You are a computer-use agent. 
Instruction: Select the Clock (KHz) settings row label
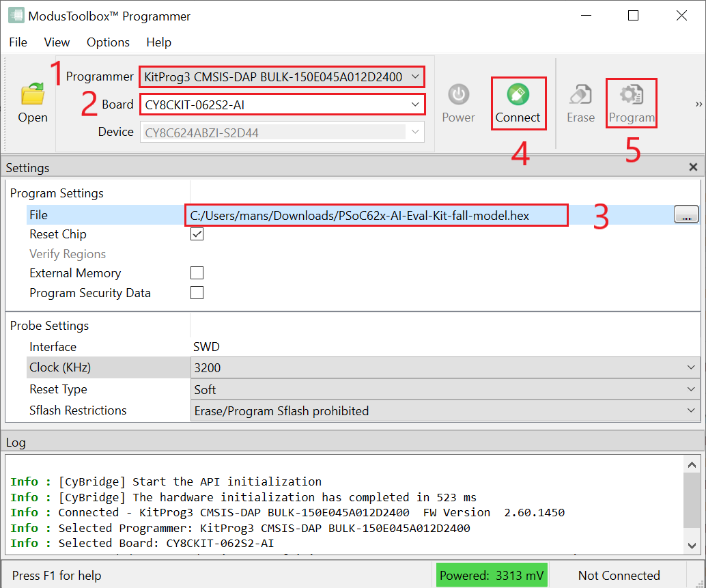click(108, 367)
